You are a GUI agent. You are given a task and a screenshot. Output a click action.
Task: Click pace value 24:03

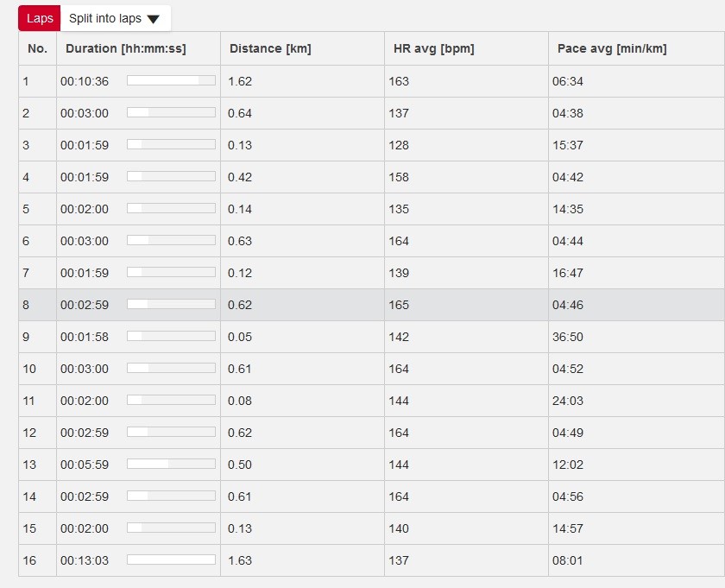coord(568,401)
